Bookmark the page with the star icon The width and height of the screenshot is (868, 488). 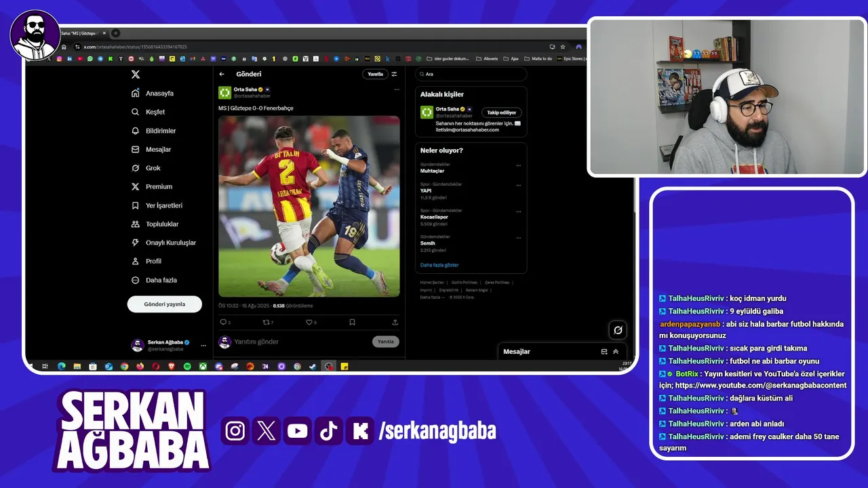[x=563, y=47]
